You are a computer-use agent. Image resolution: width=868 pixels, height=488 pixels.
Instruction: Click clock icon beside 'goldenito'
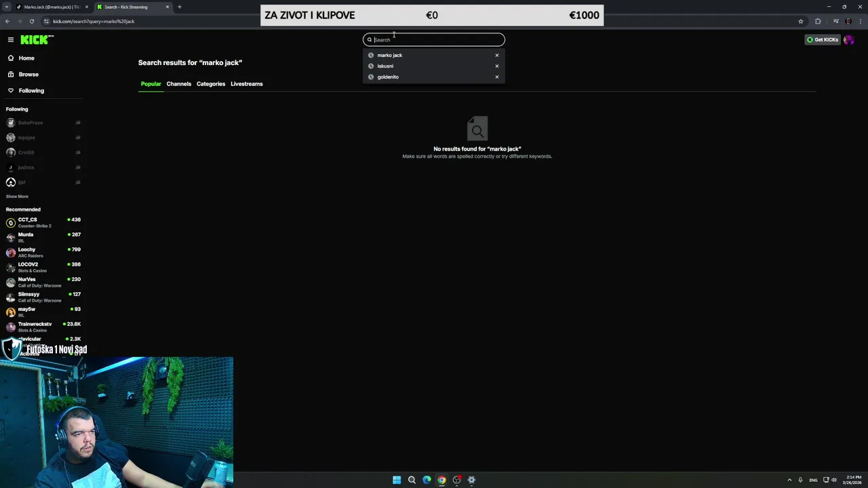tap(371, 77)
